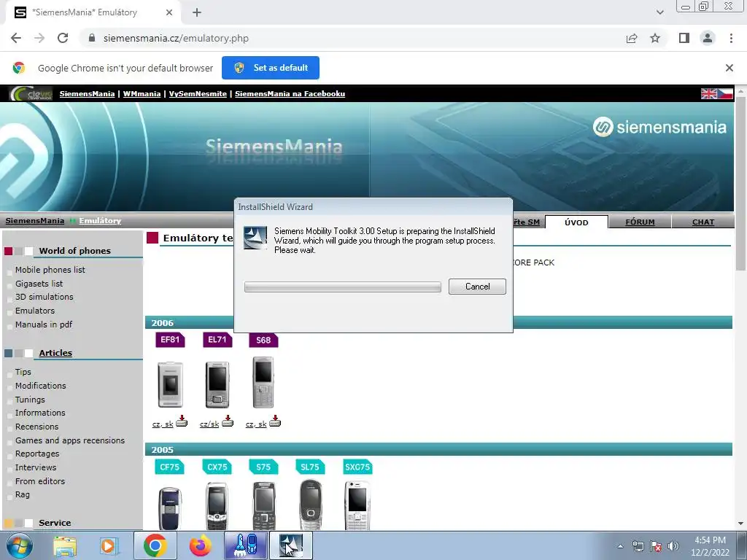Open Gigasets list in sidebar
Viewport: 747px width, 560px height.
pyautogui.click(x=39, y=284)
